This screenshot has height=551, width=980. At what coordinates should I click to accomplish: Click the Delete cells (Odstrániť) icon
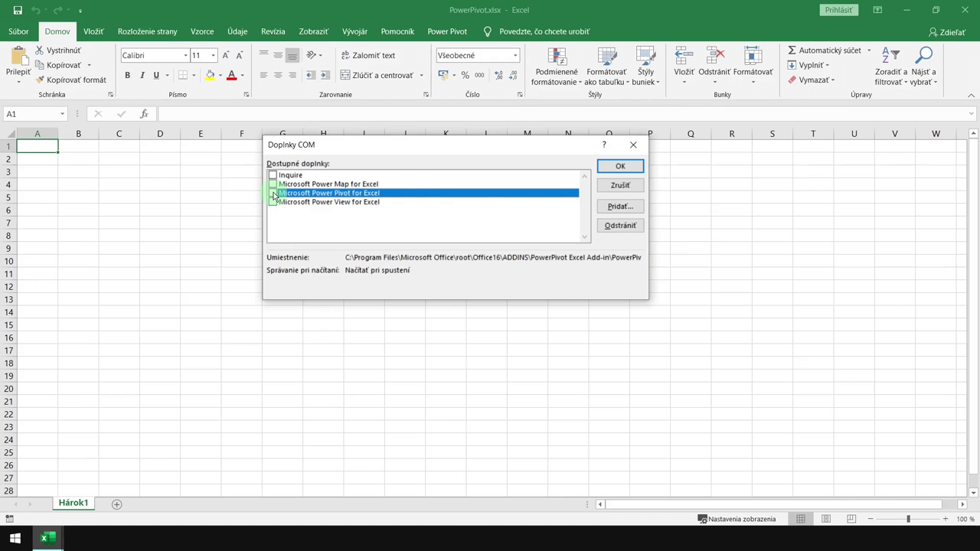pyautogui.click(x=714, y=56)
